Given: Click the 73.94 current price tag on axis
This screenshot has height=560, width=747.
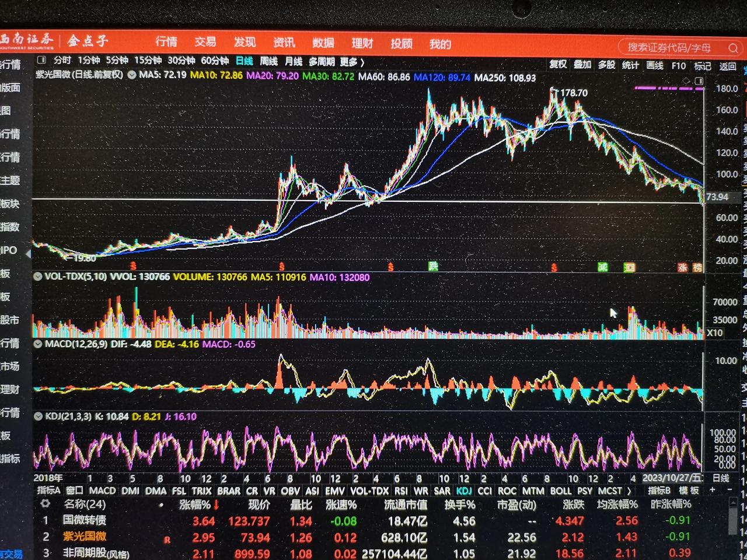Looking at the screenshot, I should tap(717, 197).
